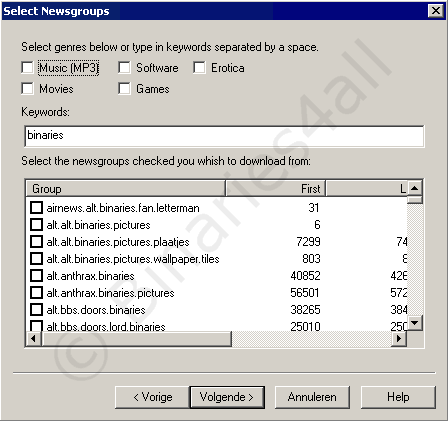Screen dimensions: 448x421
Task: Click the alt.bbs.doors.binaries group name
Action: [x=96, y=310]
